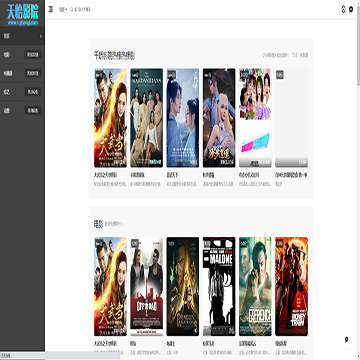This screenshot has width=360, height=360.
Task: Select the 动漫 item in the sidebar
Action: (22, 110)
